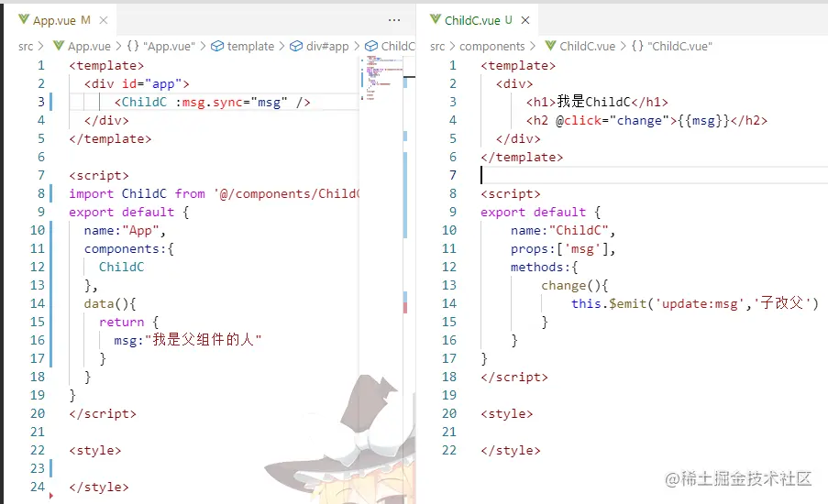The image size is (828, 504).
Task: Click the this.$emit('update:msg') line
Action: (x=695, y=303)
